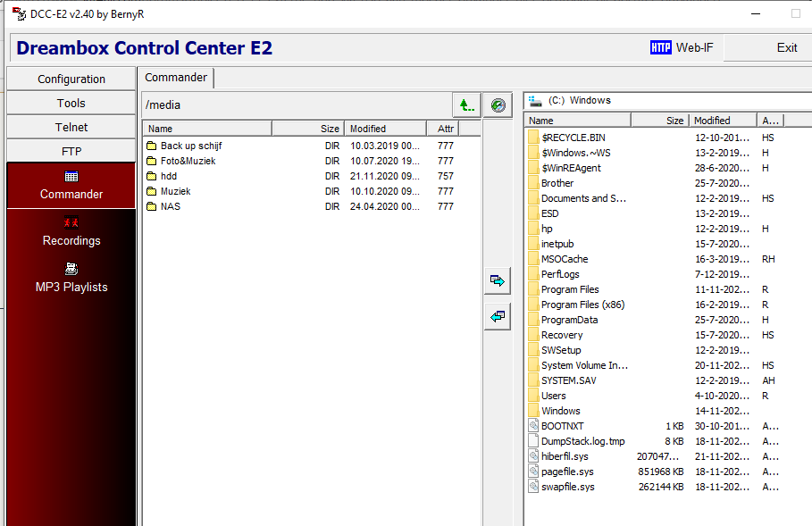The image size is (812, 526).
Task: Click the parent directory up-arrow button
Action: [x=465, y=104]
